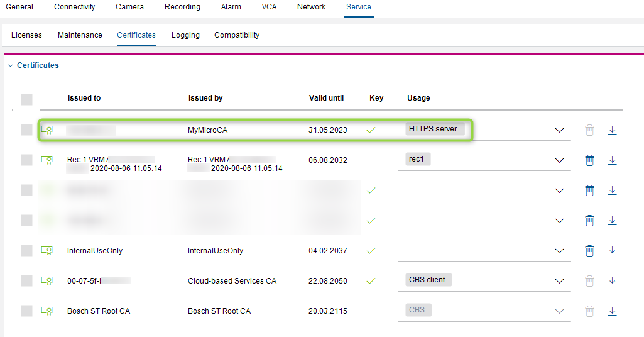Tick the Bosch ST Root CA checkbox
This screenshot has height=337, width=644.
[26, 311]
